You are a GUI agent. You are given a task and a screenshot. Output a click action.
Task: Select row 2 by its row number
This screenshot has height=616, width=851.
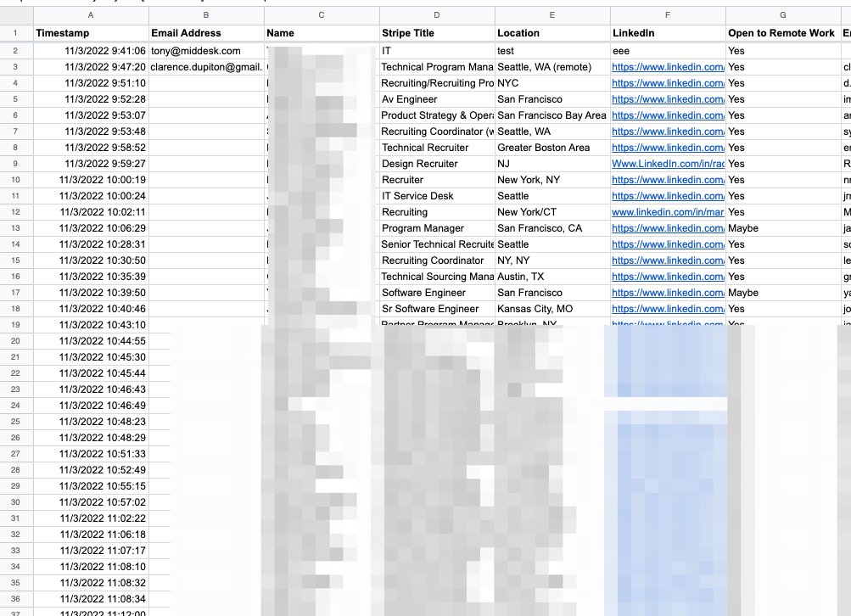point(16,51)
